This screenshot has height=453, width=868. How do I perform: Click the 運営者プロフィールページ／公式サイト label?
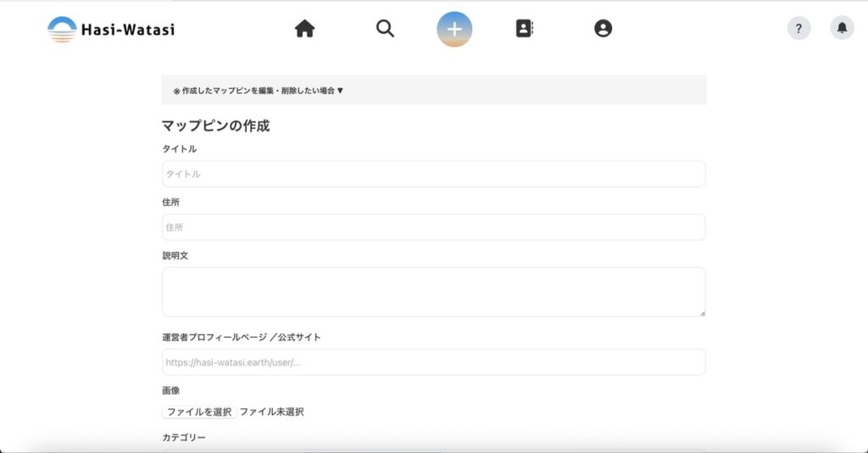[242, 337]
